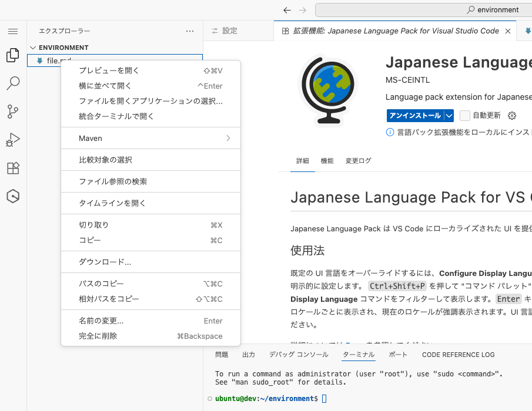Choose 横に並べて開く menu item
532x411 pixels.
(x=150, y=86)
